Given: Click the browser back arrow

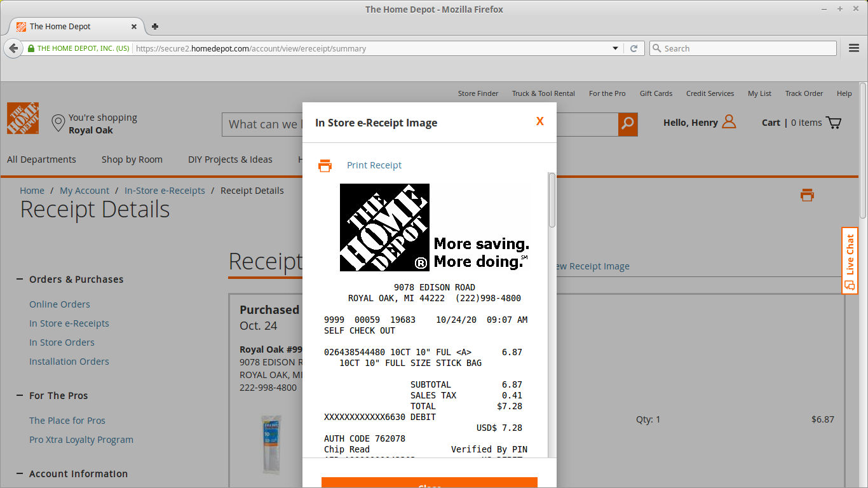Looking at the screenshot, I should [13, 48].
